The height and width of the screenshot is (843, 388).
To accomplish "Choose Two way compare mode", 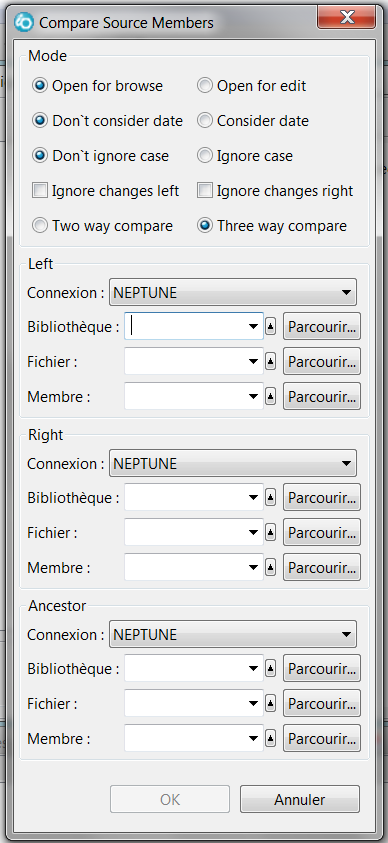I will [103, 226].
